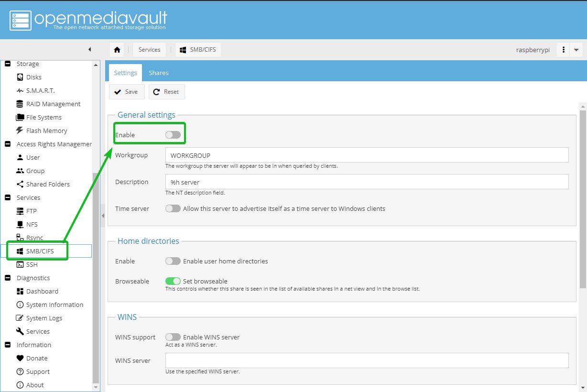587x392 pixels.
Task: Open the three-dot options menu
Action: pyautogui.click(x=564, y=50)
